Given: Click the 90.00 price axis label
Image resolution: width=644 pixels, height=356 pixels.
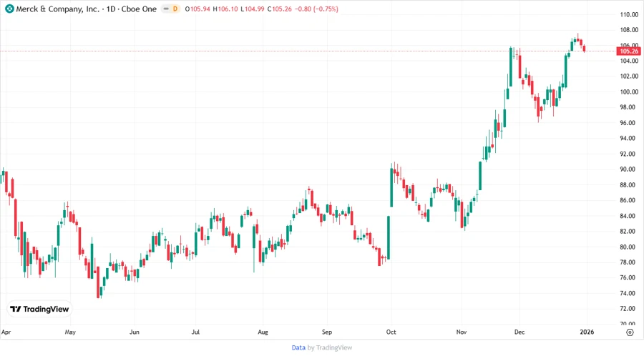Looking at the screenshot, I should pos(629,169).
